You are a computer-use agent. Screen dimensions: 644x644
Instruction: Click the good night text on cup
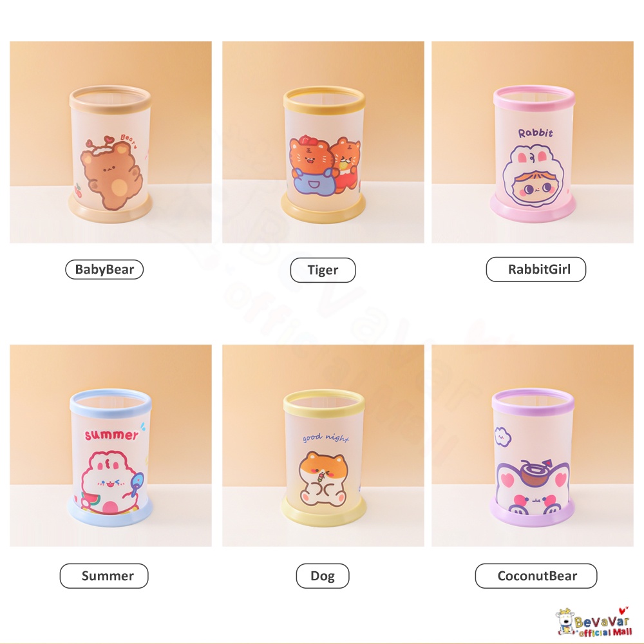click(x=326, y=438)
